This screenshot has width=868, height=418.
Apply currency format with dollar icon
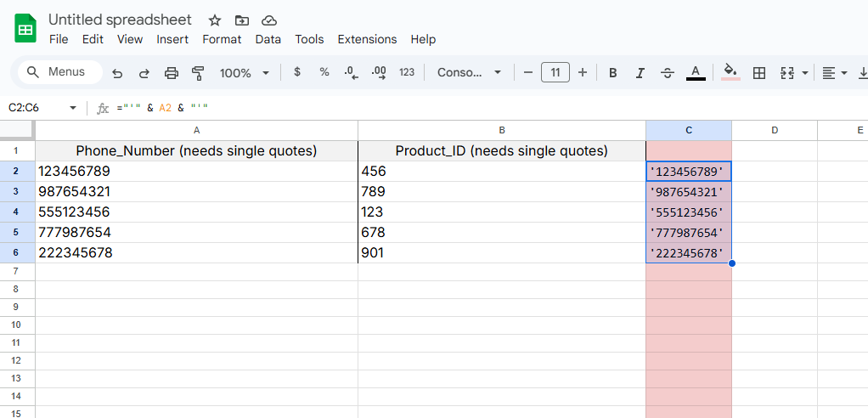(296, 72)
